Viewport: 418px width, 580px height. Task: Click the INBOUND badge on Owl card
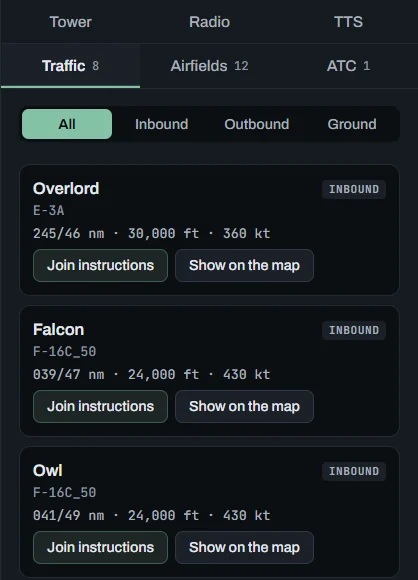[354, 471]
